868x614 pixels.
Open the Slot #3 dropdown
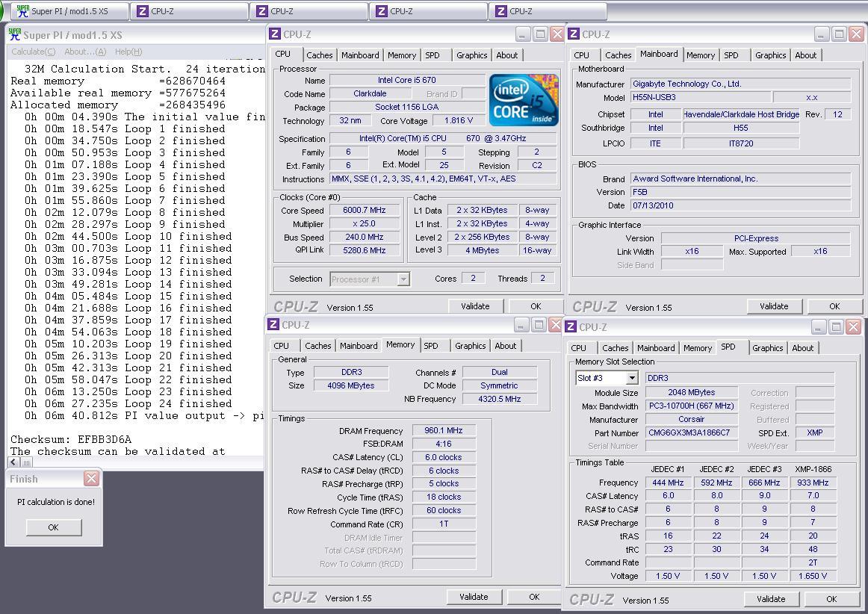click(631, 379)
